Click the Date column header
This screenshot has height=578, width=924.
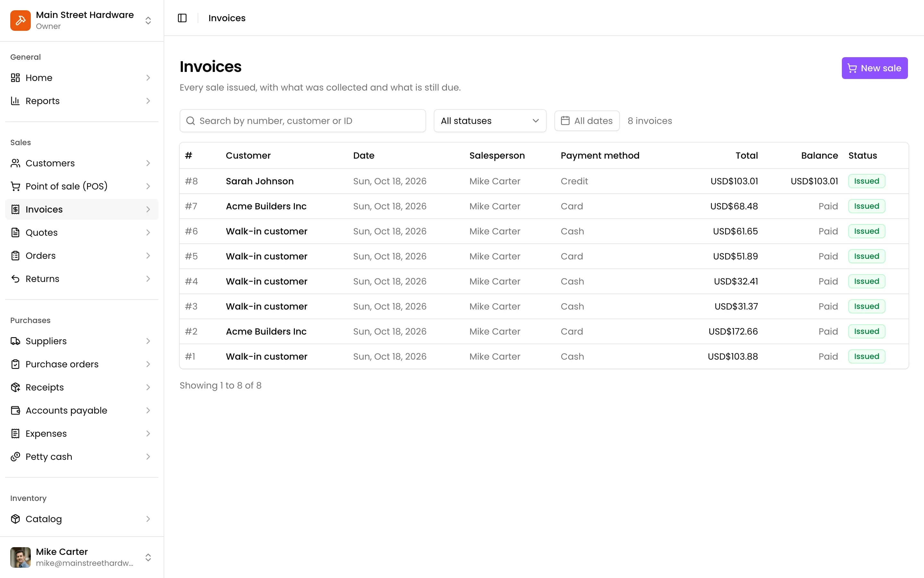point(364,156)
